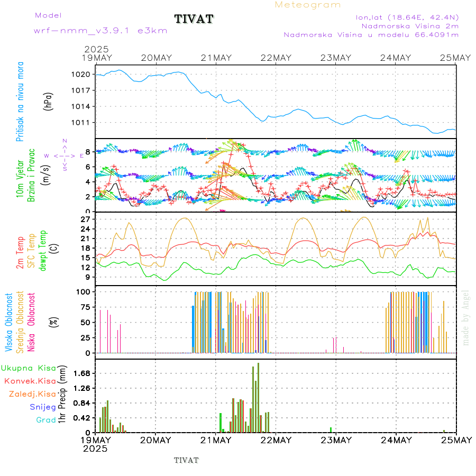Click the 22MAY marker on the bottom axis

(x=276, y=440)
